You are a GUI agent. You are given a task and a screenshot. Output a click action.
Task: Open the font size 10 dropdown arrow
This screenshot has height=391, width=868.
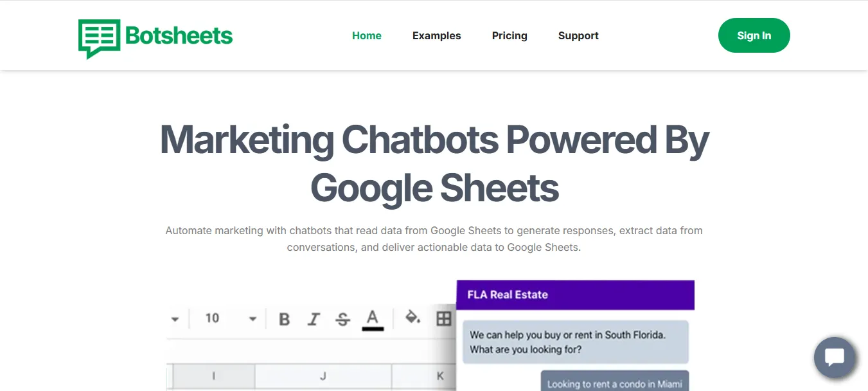[252, 319]
